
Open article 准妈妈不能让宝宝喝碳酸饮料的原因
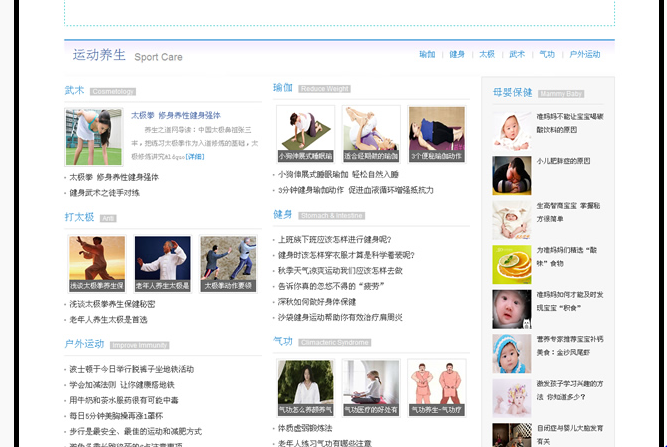pos(570,123)
